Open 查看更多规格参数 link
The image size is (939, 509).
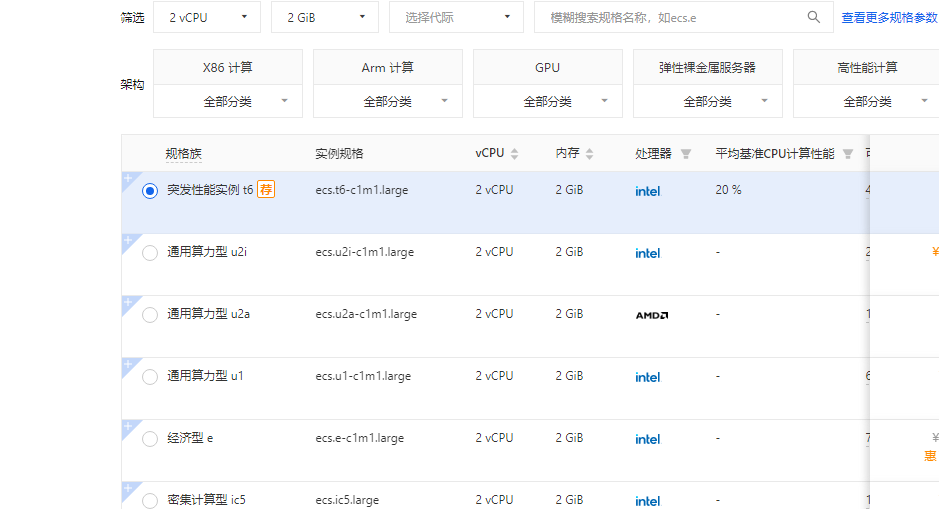point(889,18)
